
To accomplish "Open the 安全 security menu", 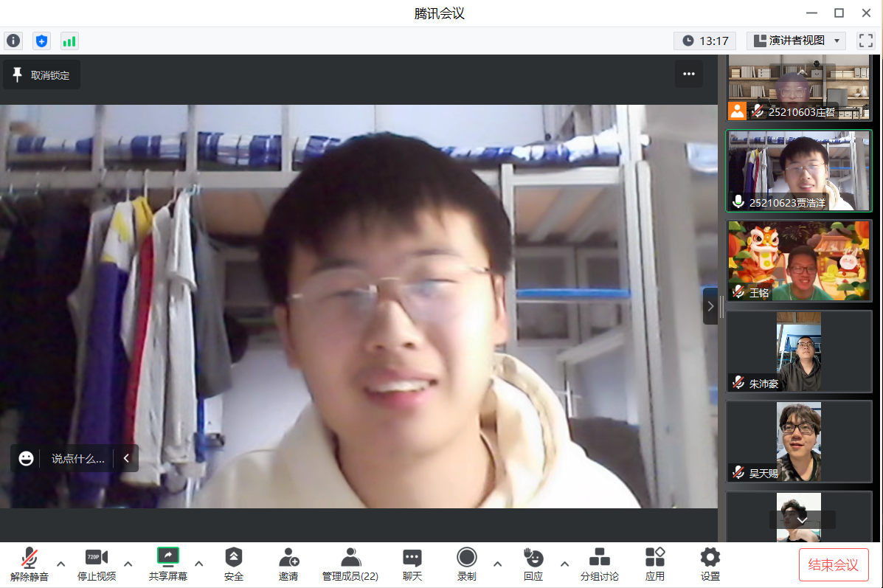I will pos(233,564).
